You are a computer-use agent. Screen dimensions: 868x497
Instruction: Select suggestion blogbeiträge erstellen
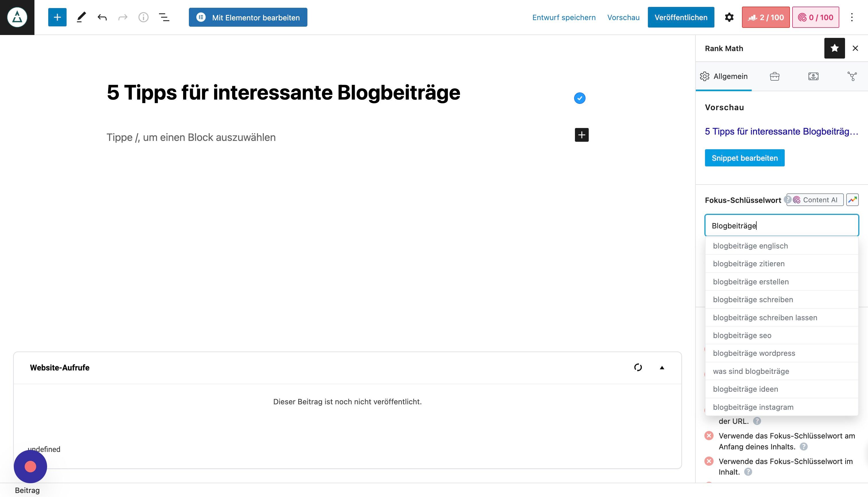coord(782,281)
